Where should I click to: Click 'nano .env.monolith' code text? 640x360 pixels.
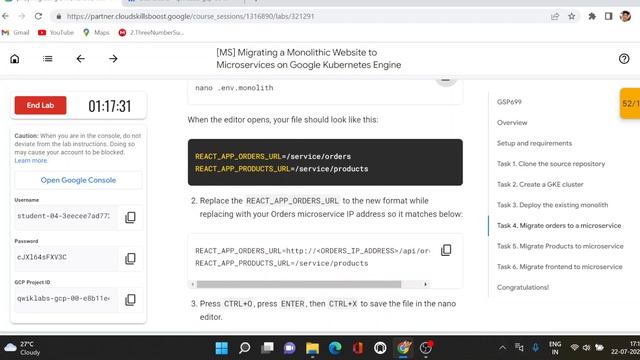click(234, 88)
